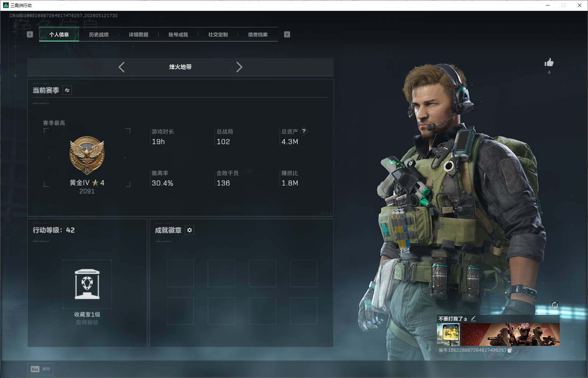Click the 总资产 value 4.3M

(x=290, y=141)
